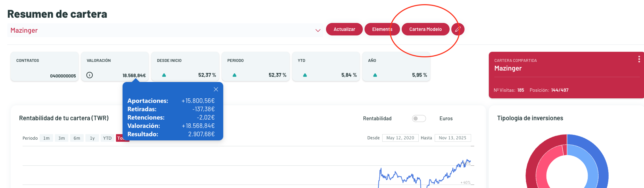Screen dimensions: 644x188
Task: Click the pencil edit icon button
Action: (x=458, y=29)
